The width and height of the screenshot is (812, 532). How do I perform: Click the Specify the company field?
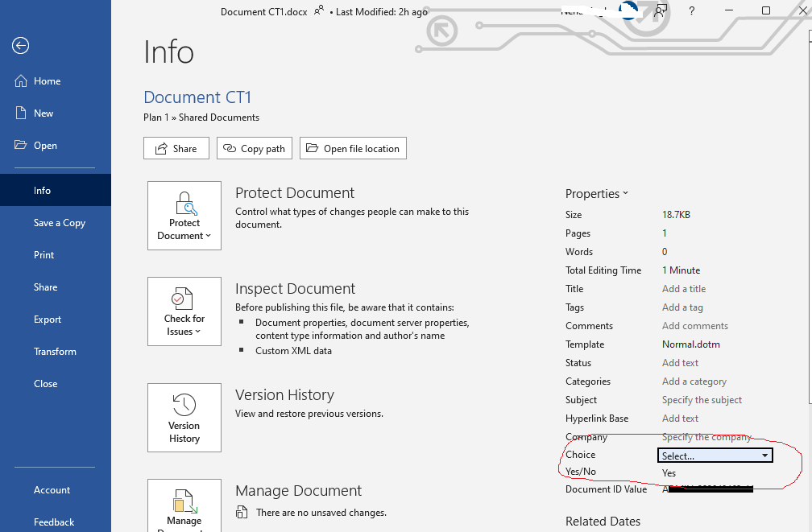(706, 437)
